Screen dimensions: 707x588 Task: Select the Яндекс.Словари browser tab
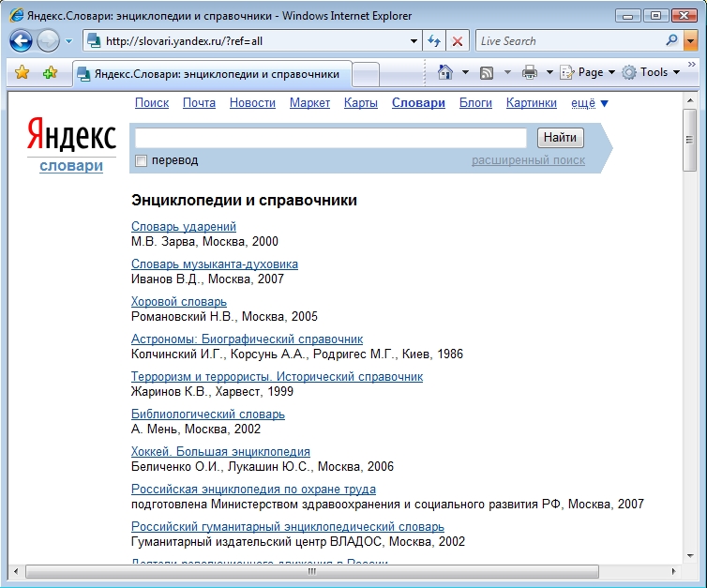pos(212,74)
